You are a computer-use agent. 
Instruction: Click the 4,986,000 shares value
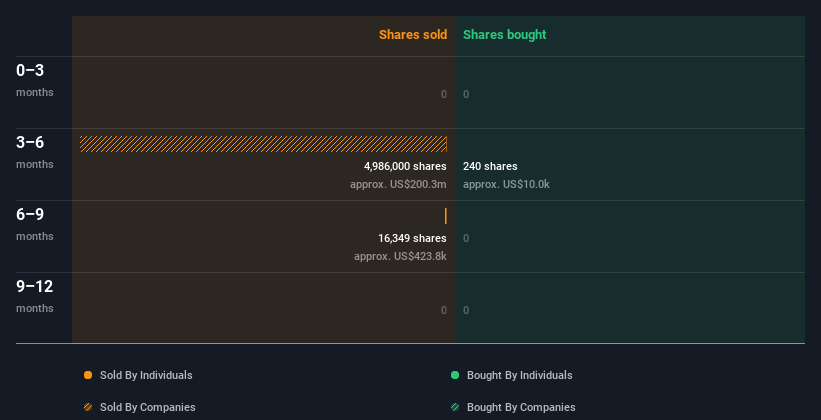click(x=405, y=167)
